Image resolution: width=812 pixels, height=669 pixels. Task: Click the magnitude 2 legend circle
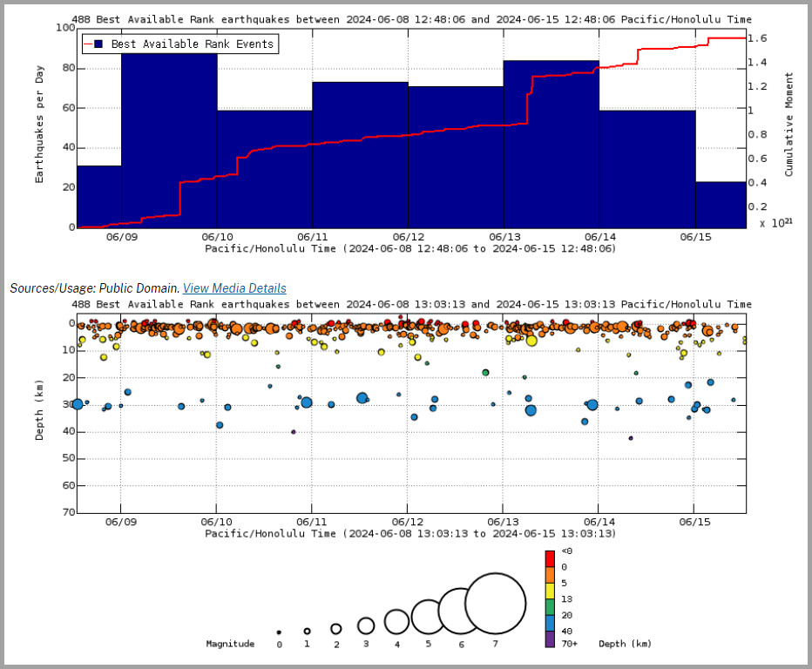(x=335, y=629)
